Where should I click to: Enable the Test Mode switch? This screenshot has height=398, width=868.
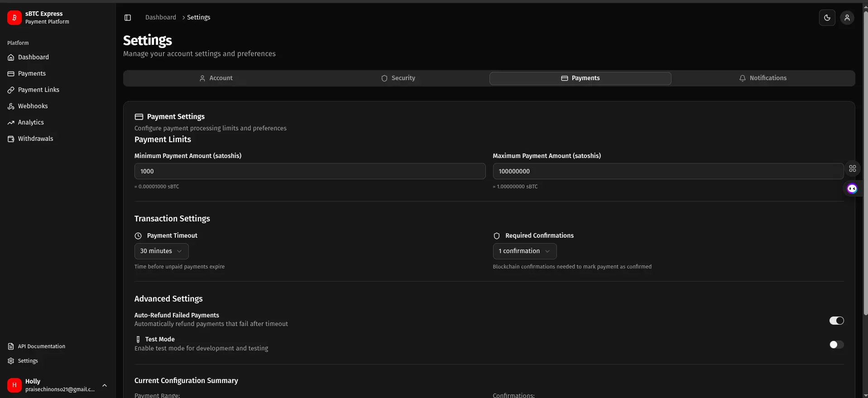(x=836, y=345)
